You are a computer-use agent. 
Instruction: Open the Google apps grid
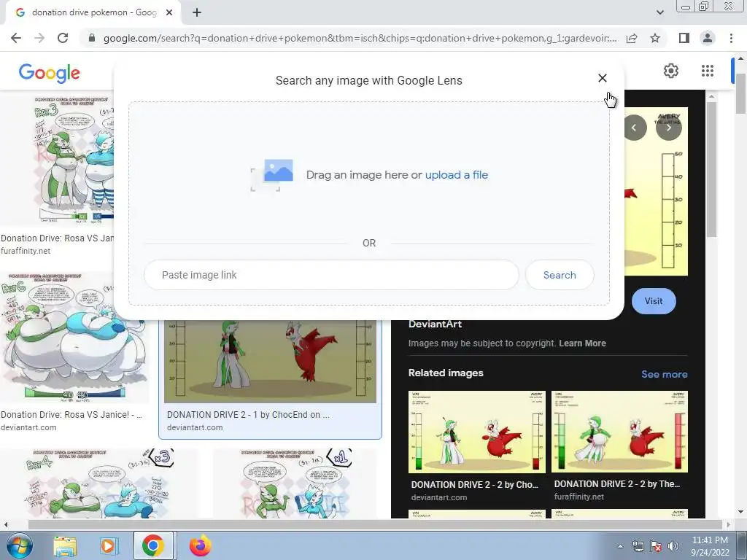pos(708,71)
